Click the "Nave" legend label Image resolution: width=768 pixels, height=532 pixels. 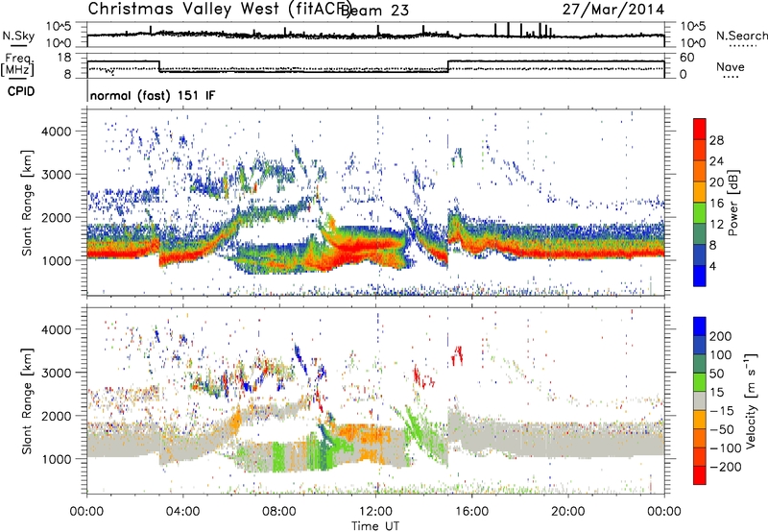click(x=730, y=67)
